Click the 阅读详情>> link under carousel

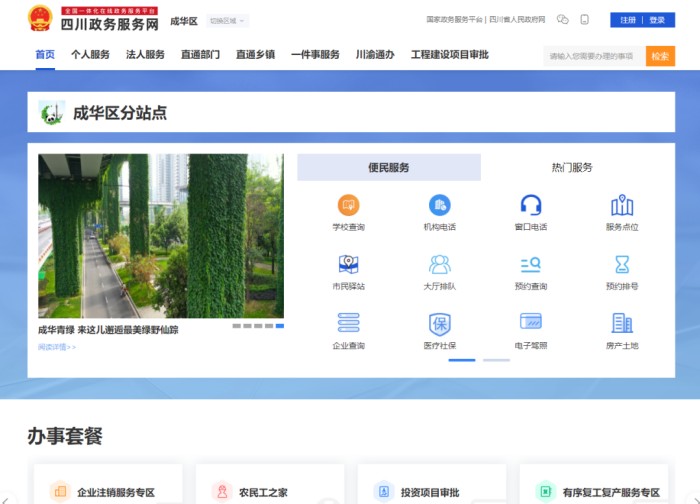[x=57, y=347]
